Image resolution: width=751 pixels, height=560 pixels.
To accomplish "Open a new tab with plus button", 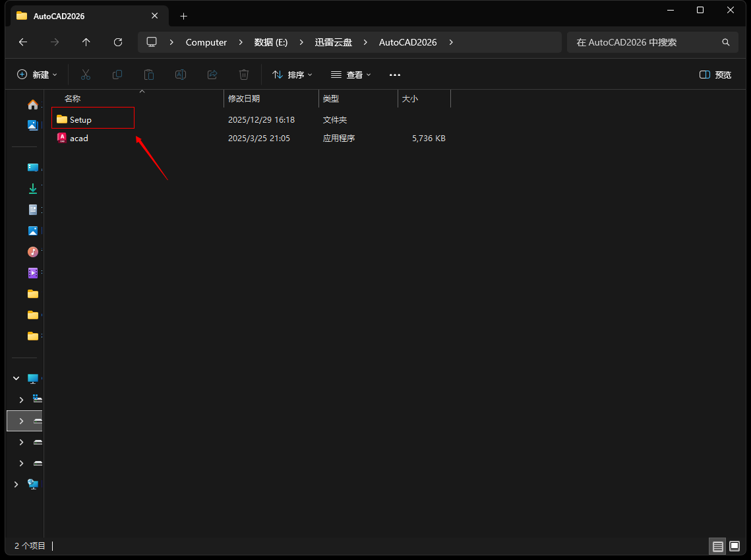I will tap(184, 16).
